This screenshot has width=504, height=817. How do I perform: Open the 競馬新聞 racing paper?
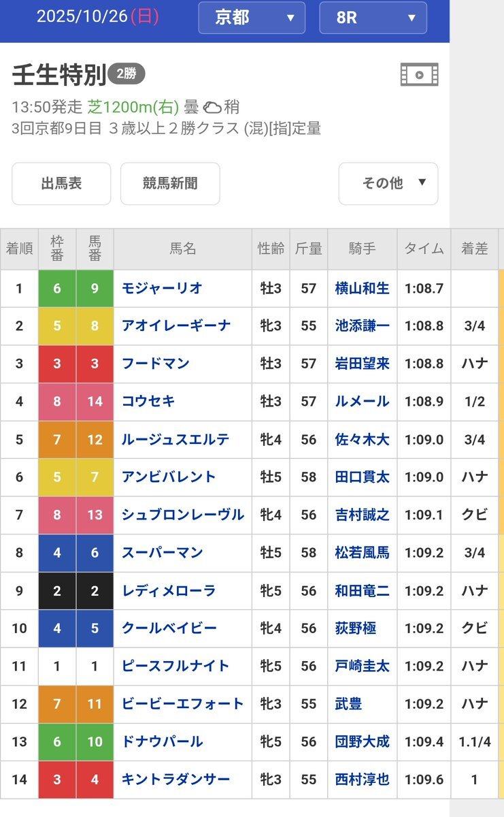tap(170, 183)
